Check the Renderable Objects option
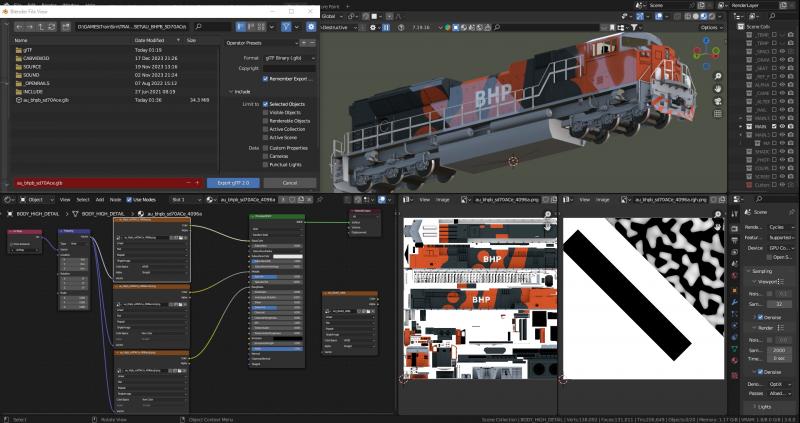This screenshot has width=800, height=423. pos(265,121)
